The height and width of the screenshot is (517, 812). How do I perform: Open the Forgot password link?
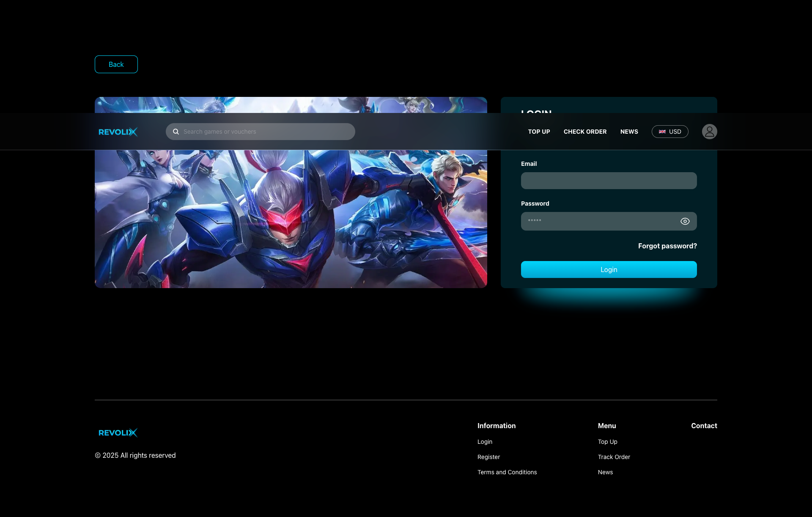[x=667, y=246]
